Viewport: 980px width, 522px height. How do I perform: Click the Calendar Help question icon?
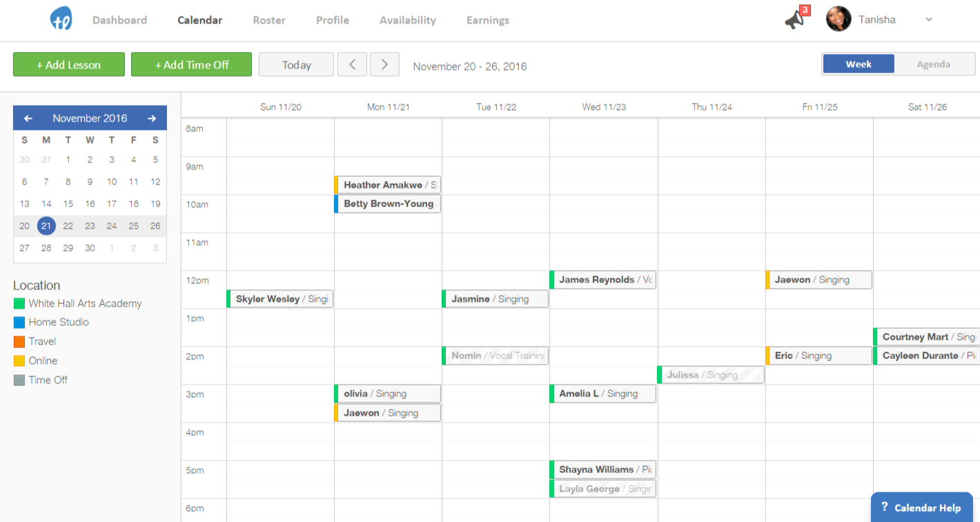click(885, 507)
